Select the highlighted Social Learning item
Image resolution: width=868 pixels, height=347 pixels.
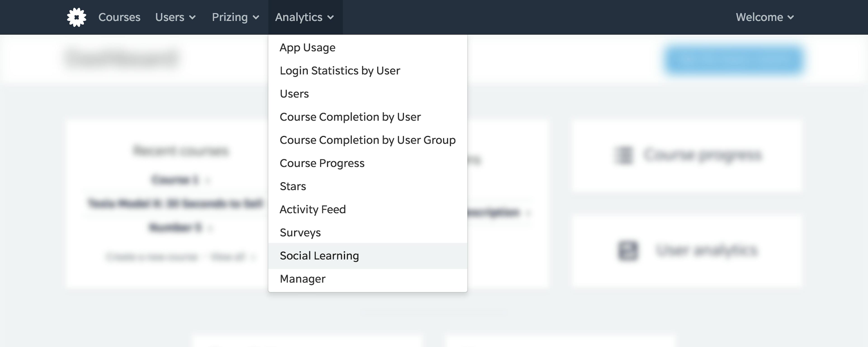368,256
